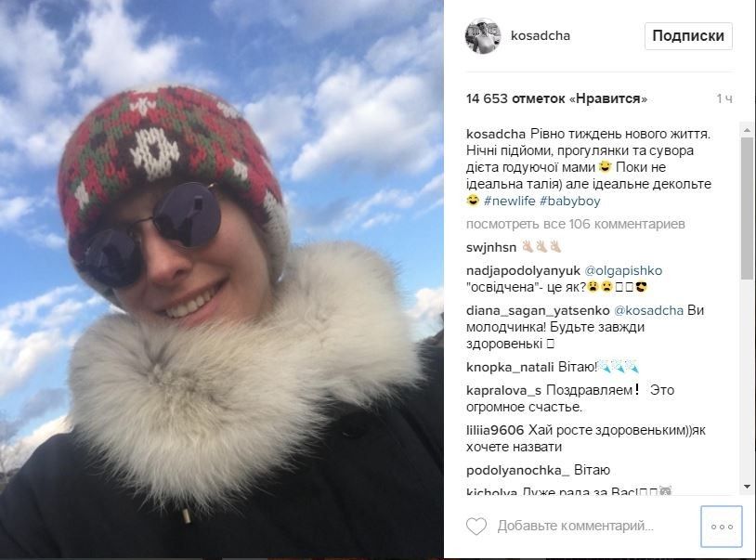Open the three-dots more options button
The height and width of the screenshot is (560, 756).
click(722, 527)
